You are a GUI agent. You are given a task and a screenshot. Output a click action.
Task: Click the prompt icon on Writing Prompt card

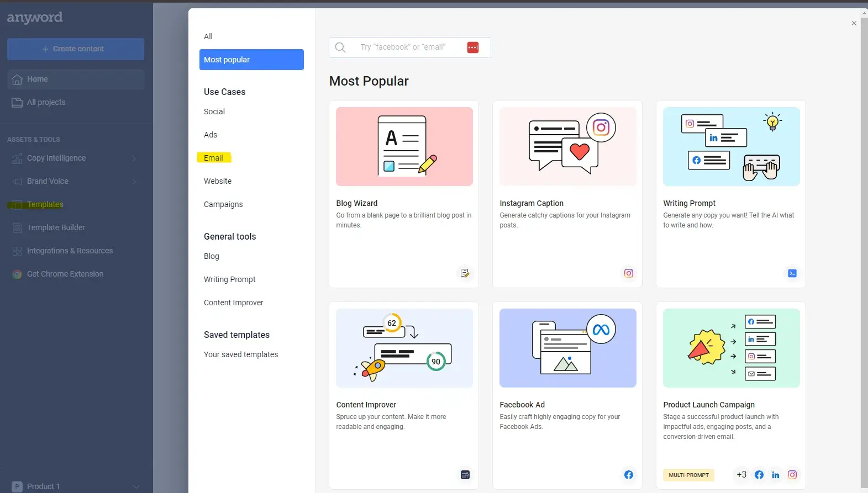[792, 273]
